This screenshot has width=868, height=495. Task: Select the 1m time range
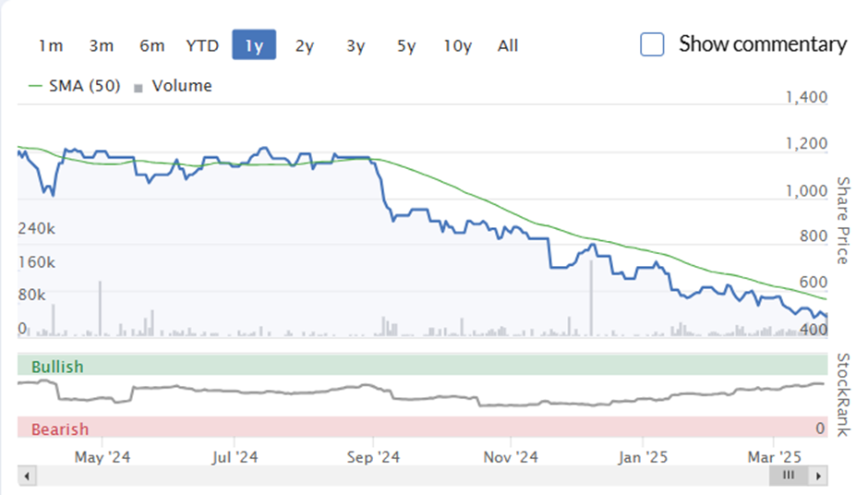pos(51,45)
